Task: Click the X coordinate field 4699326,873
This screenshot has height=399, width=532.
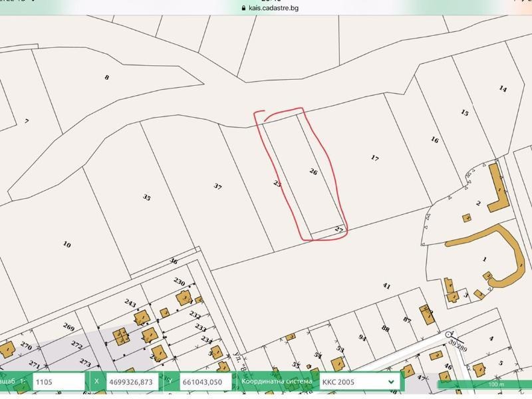Action: tap(138, 382)
